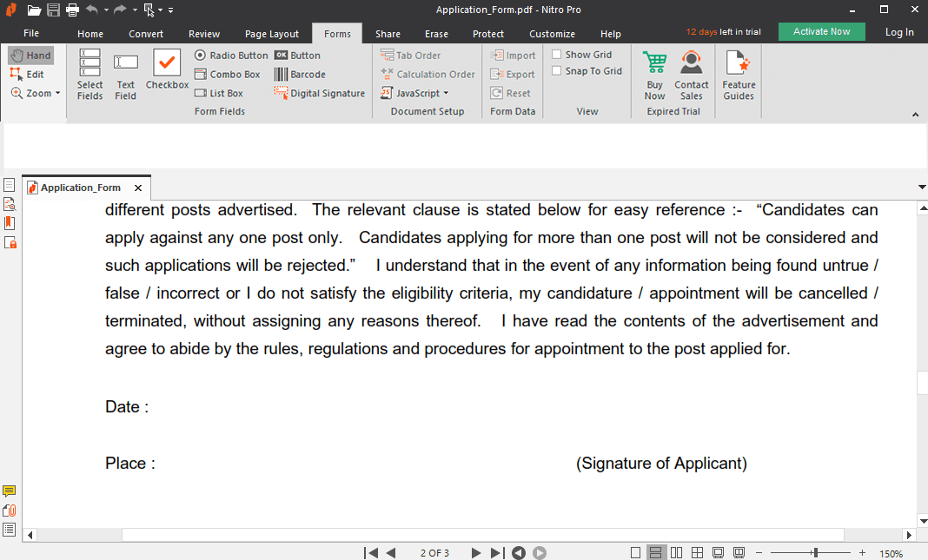Open the comments pane in sidebar
This screenshot has width=928, height=560.
10,491
